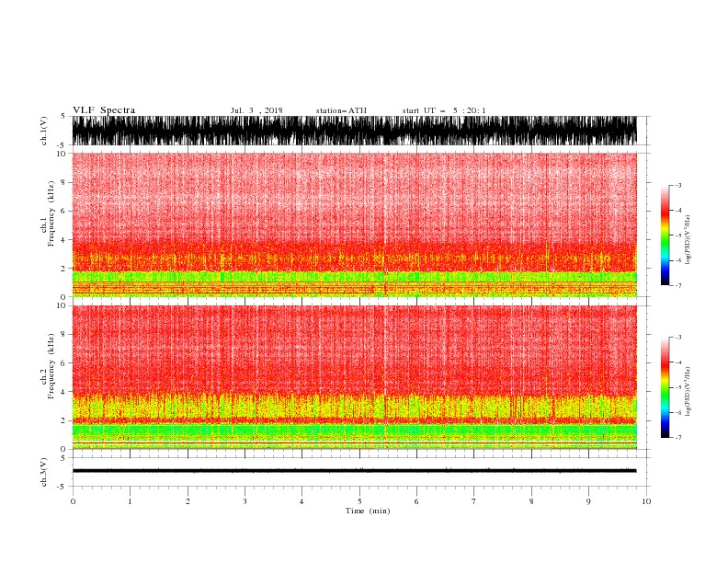Click time axis tick label "6"

(416, 501)
